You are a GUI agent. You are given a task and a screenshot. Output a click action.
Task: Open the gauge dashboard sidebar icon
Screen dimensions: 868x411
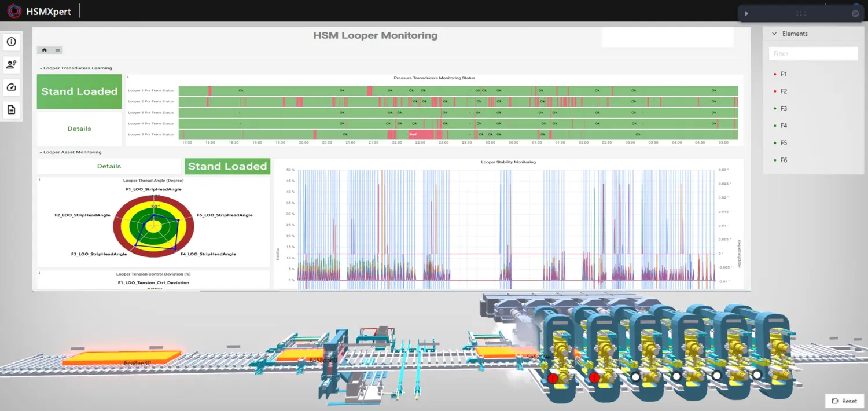pos(12,87)
